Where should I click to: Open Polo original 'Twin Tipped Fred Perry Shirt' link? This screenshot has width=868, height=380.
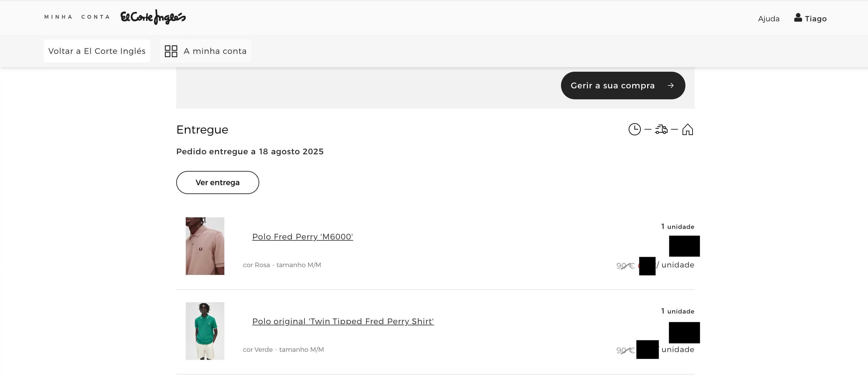343,321
